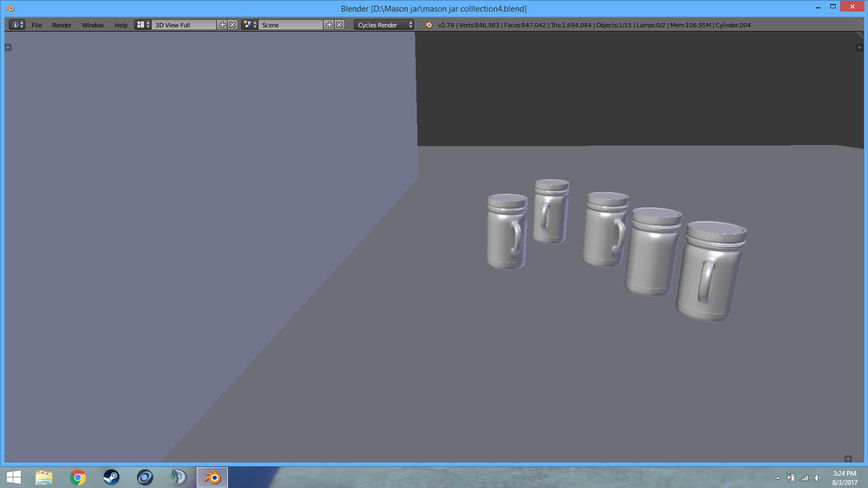Select the rightmost largest mason jar mug
868x488 pixels.
point(711,272)
